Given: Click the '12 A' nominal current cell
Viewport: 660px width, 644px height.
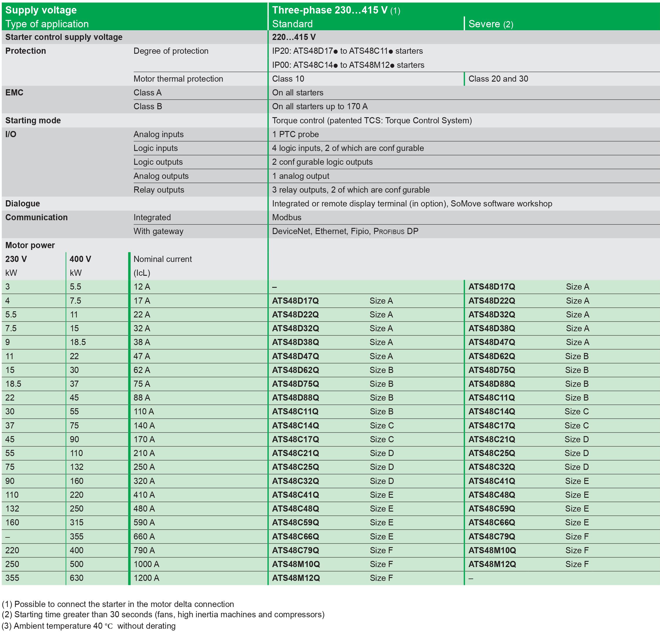Looking at the screenshot, I should [x=142, y=287].
